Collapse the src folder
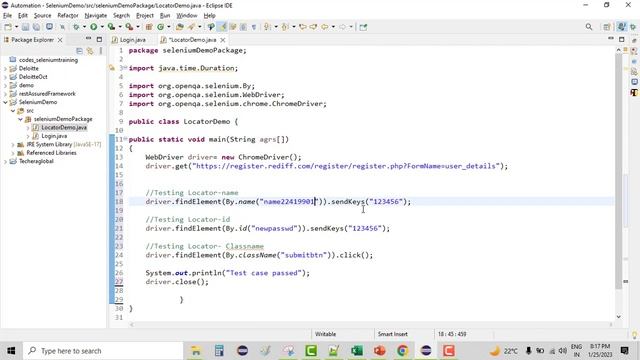 point(13,111)
